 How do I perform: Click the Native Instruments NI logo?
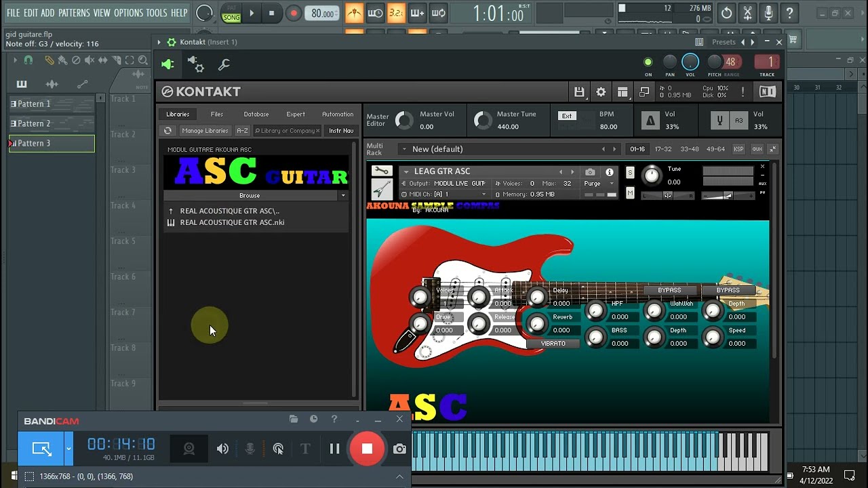tap(767, 91)
